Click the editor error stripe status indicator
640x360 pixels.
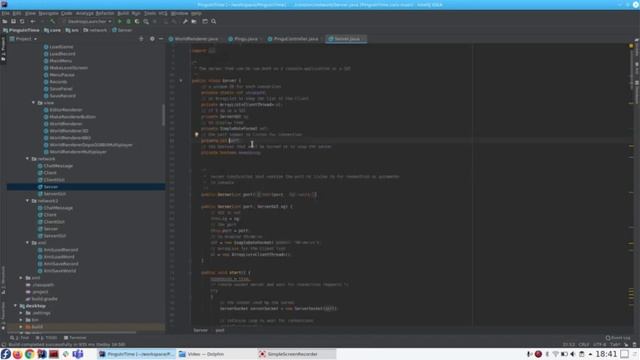click(x=631, y=46)
